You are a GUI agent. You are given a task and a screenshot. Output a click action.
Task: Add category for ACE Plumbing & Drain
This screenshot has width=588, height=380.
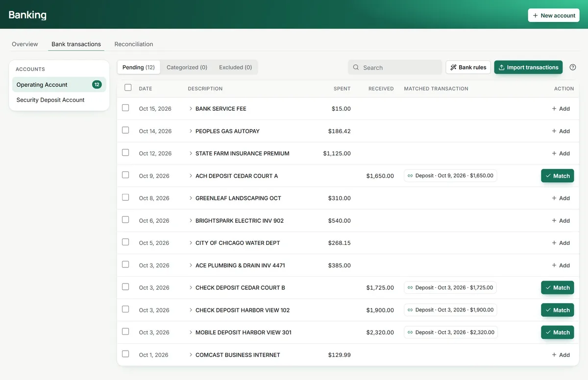tap(561, 265)
